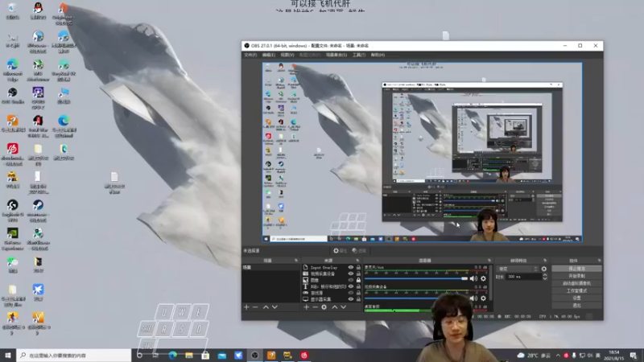This screenshot has height=362, width=644.
Task: Open NetEase Cloud Music desktop icon
Action: coord(12,154)
